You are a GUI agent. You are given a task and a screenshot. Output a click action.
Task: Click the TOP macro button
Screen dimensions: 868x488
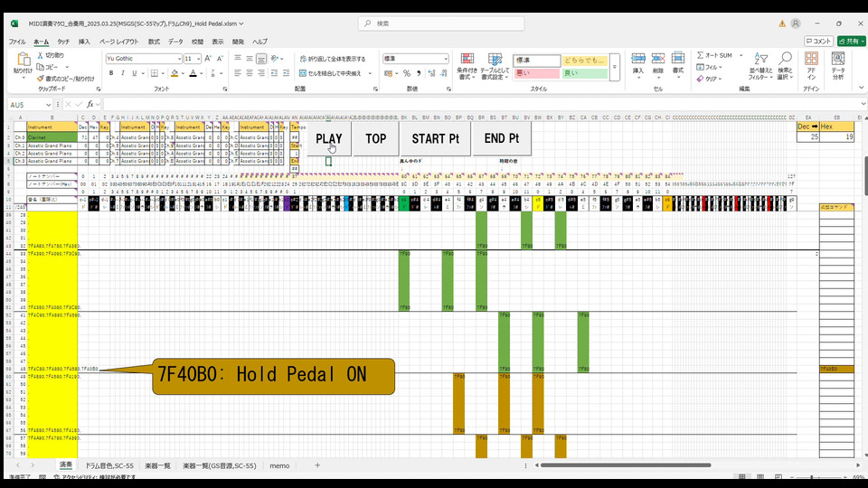376,139
